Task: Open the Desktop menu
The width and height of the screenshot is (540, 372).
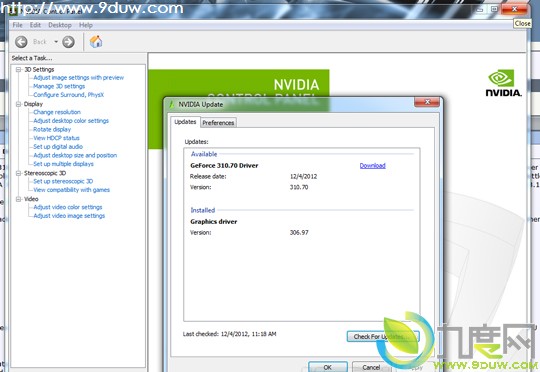Action: [x=60, y=25]
